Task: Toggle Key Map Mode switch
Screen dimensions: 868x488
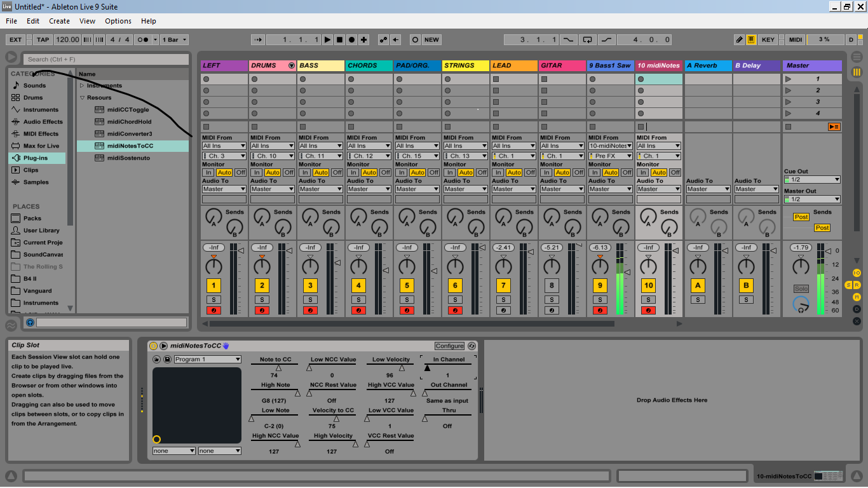Action: 768,39
